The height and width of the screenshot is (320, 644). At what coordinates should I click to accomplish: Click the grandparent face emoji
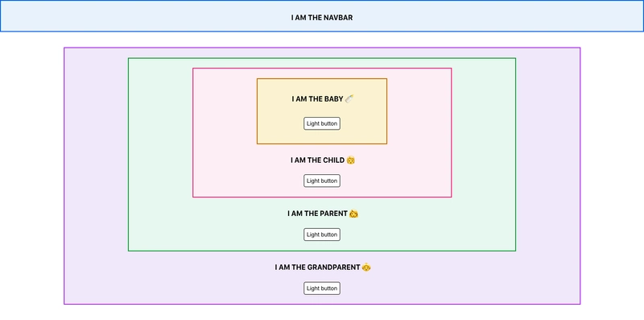[x=366, y=268]
